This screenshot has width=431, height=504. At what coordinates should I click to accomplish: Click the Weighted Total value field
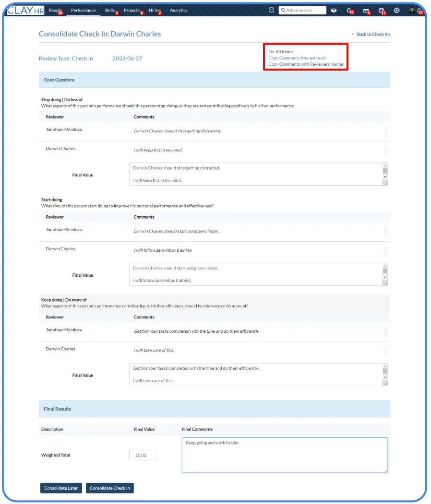(143, 455)
